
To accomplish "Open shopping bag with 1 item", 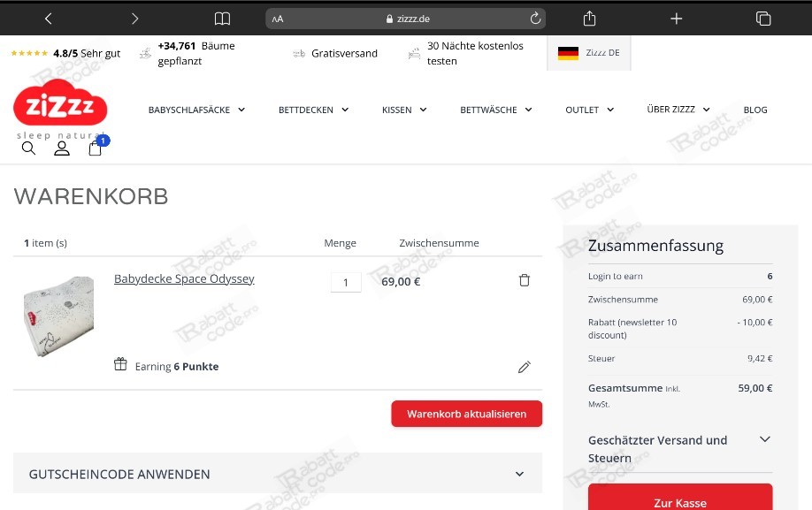I will point(96,148).
